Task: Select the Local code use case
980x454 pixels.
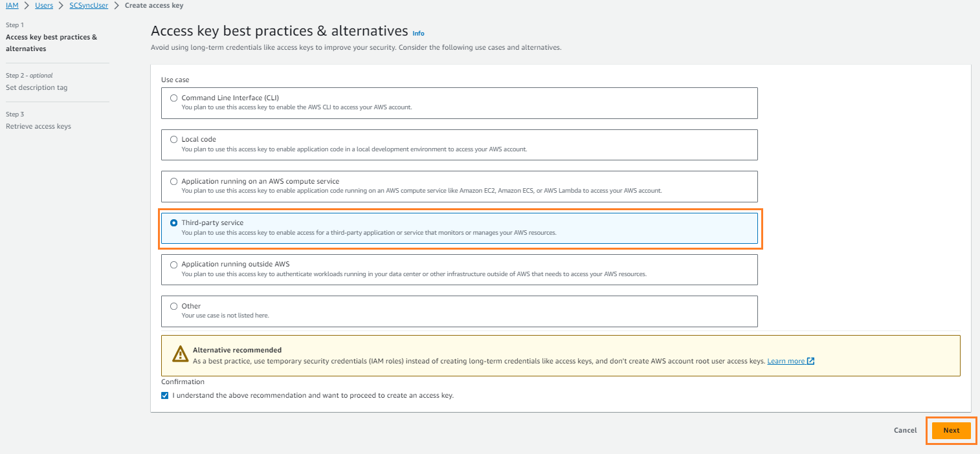Action: 173,139
